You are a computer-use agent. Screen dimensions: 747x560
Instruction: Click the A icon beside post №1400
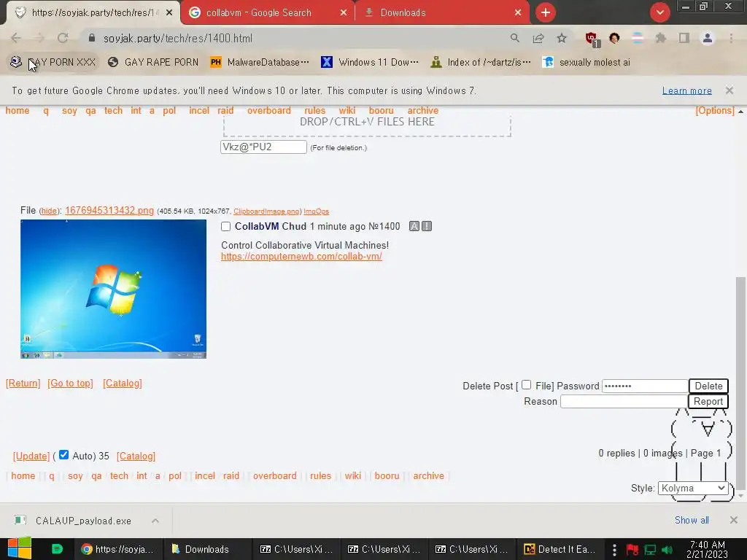pyautogui.click(x=414, y=226)
